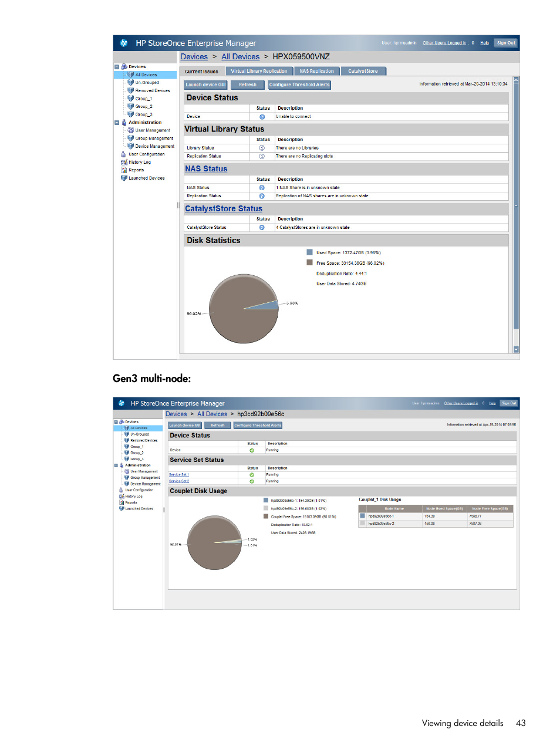Click the Devices breadcrumb in the top window
Screen dimensions: 560x746
click(x=194, y=57)
